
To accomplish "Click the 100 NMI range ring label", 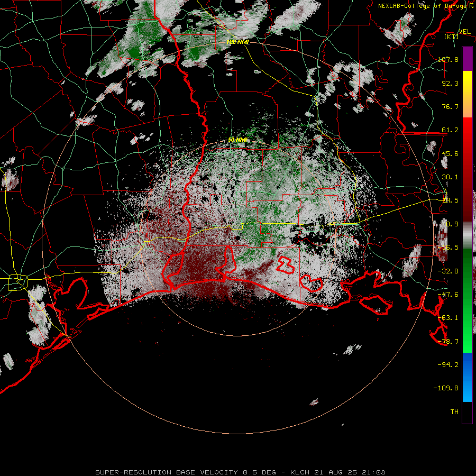I will (x=237, y=42).
